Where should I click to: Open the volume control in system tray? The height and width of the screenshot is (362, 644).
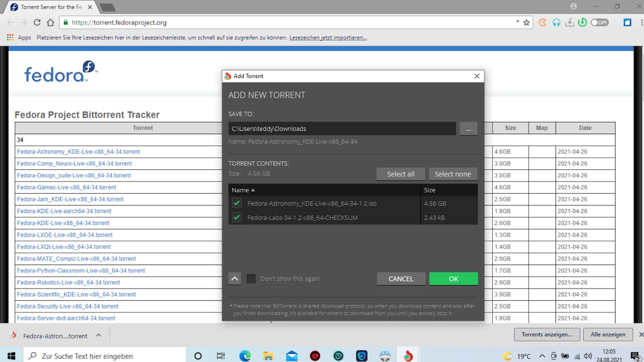(x=588, y=356)
